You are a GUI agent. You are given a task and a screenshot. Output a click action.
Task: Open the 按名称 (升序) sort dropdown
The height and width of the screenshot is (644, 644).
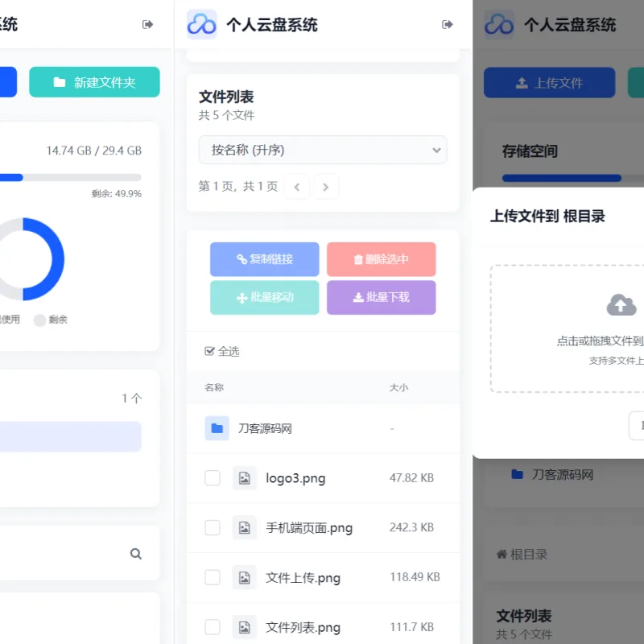[323, 150]
